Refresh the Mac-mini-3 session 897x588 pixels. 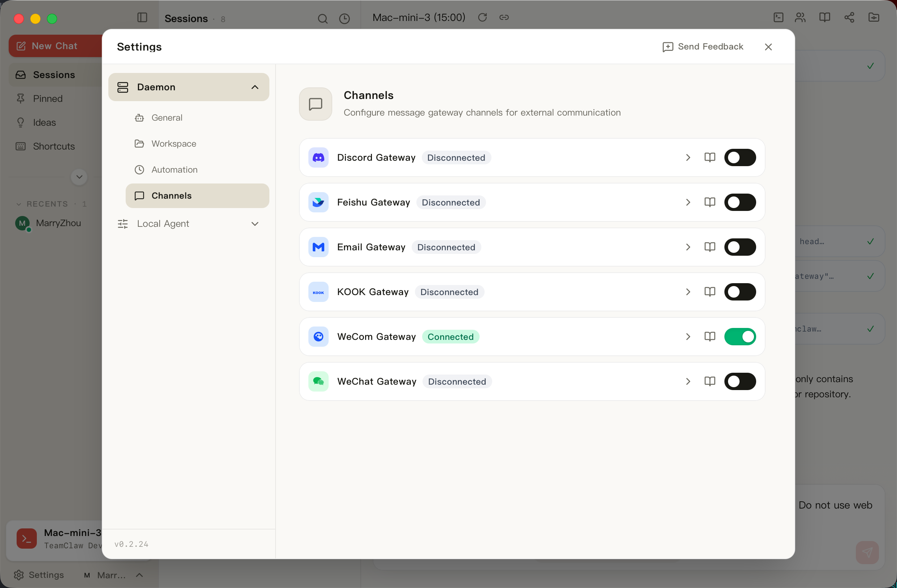482,17
